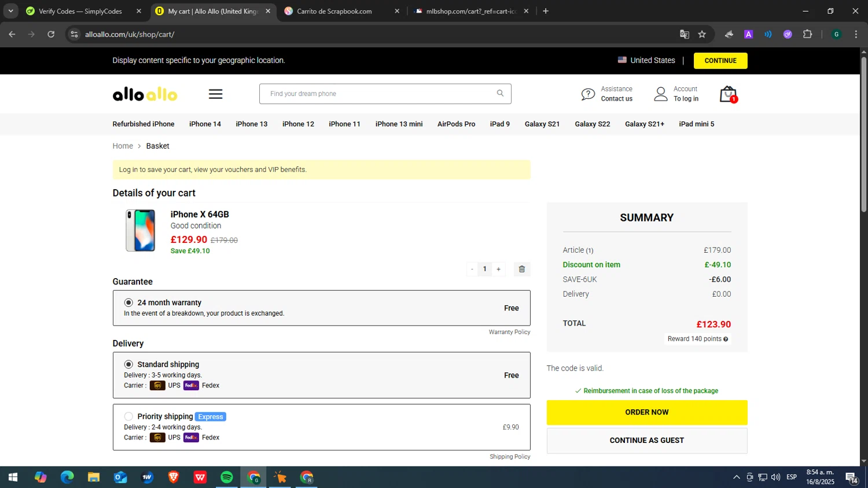The height and width of the screenshot is (488, 868).
Task: Open the volume control in system tray
Action: point(775,477)
